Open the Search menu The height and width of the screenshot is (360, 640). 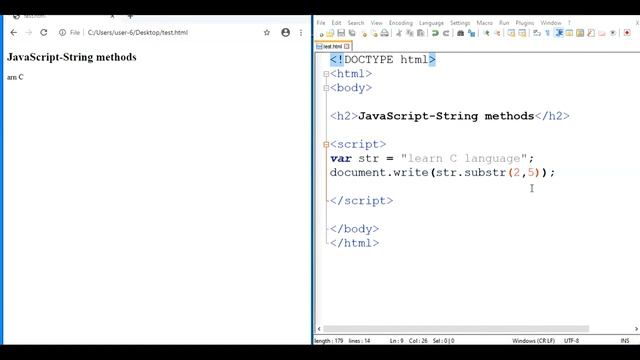[356, 23]
